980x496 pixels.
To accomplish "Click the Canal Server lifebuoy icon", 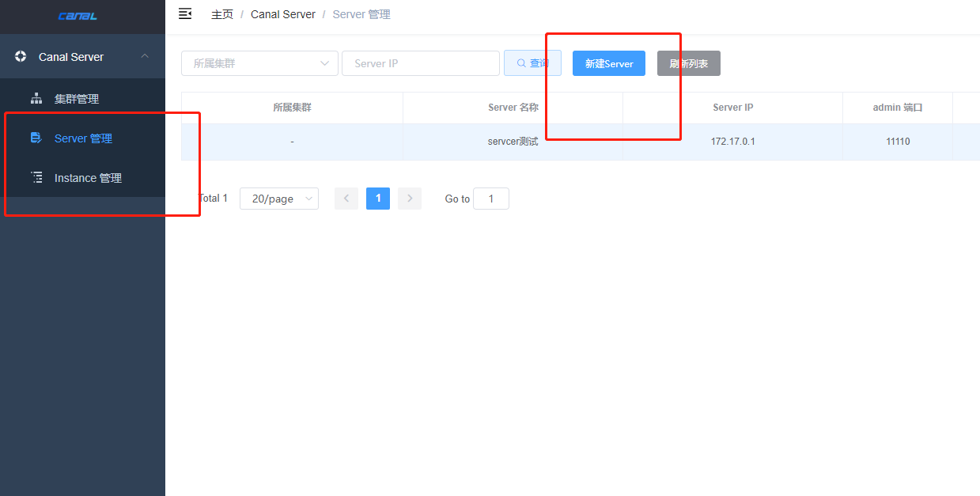I will click(21, 56).
